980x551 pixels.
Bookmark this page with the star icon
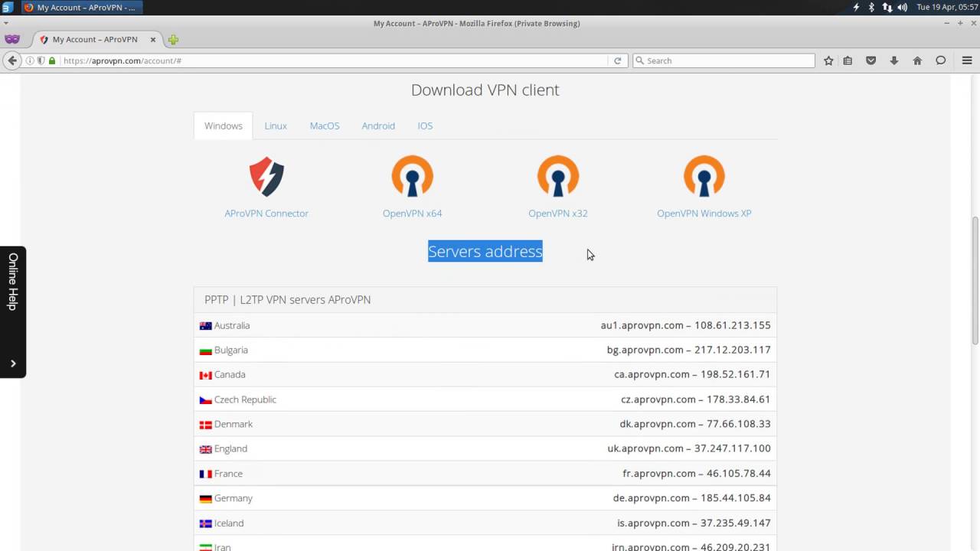coord(828,60)
